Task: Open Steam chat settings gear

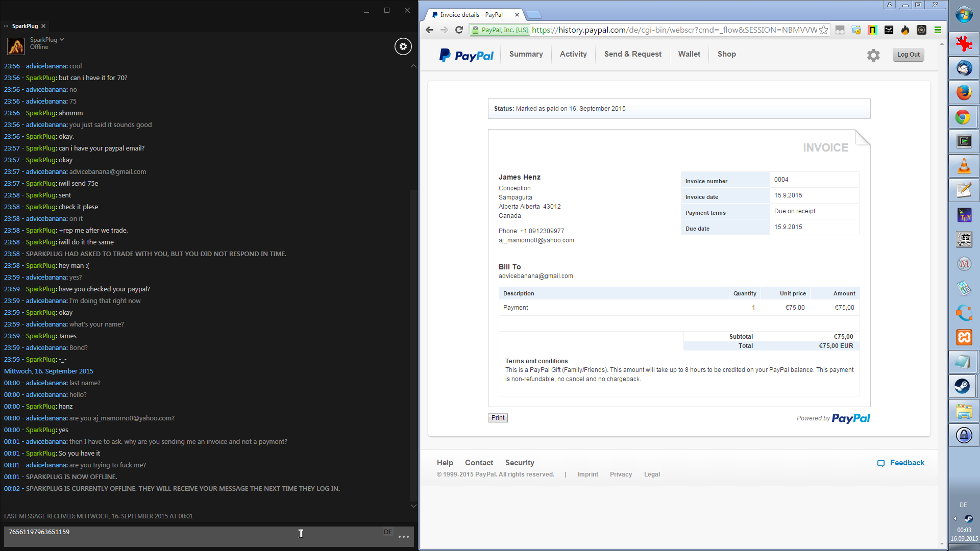Action: (403, 46)
